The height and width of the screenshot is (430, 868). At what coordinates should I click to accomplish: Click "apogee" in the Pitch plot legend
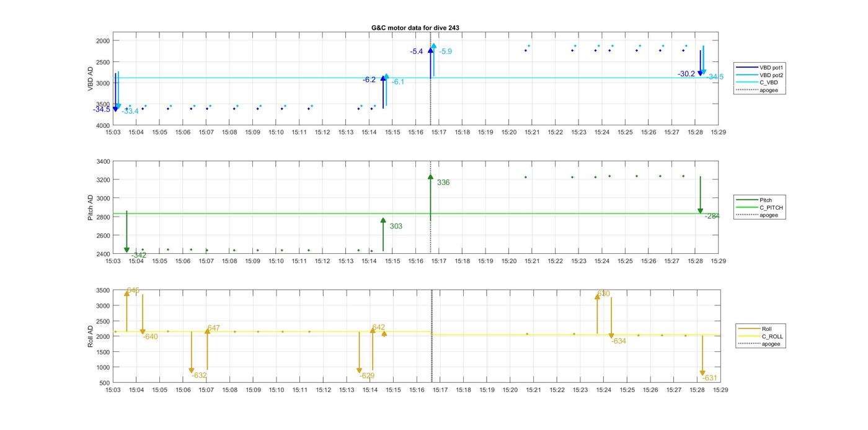click(757, 215)
